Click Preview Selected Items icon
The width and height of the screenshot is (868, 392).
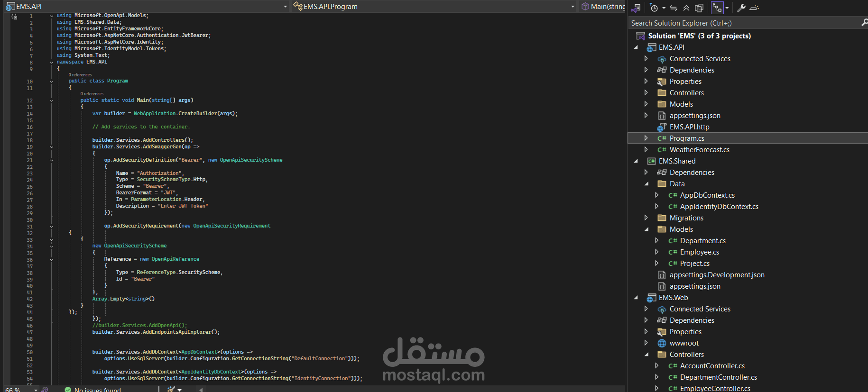[754, 8]
